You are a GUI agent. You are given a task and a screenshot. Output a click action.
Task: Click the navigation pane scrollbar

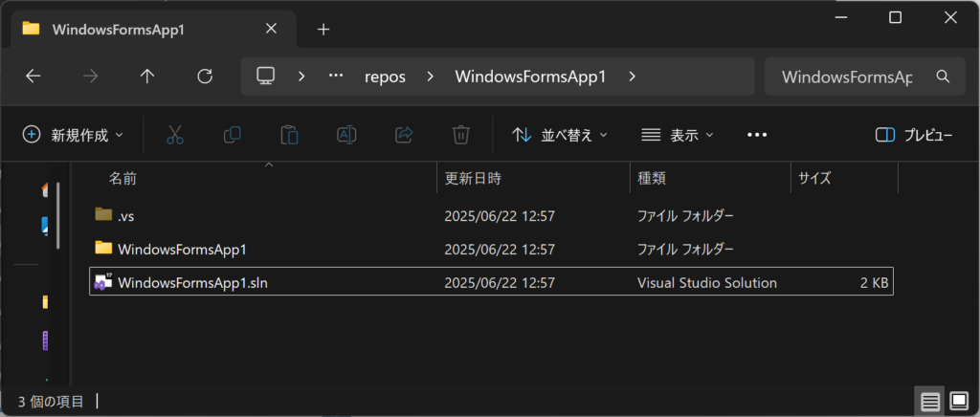[58, 215]
